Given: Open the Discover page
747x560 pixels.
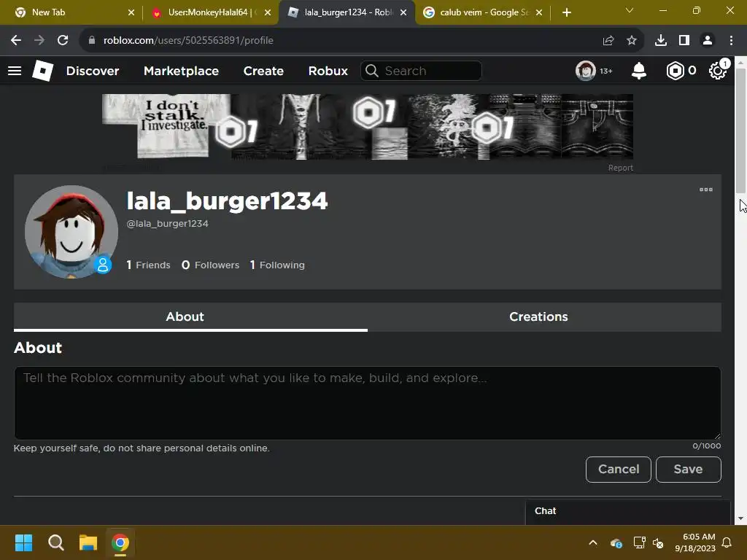Looking at the screenshot, I should pyautogui.click(x=93, y=71).
